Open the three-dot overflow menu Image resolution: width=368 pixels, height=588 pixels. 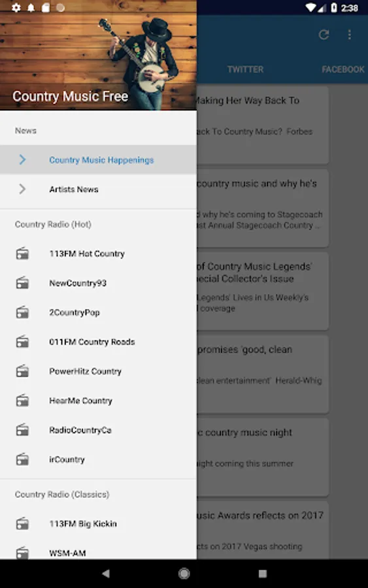[350, 35]
